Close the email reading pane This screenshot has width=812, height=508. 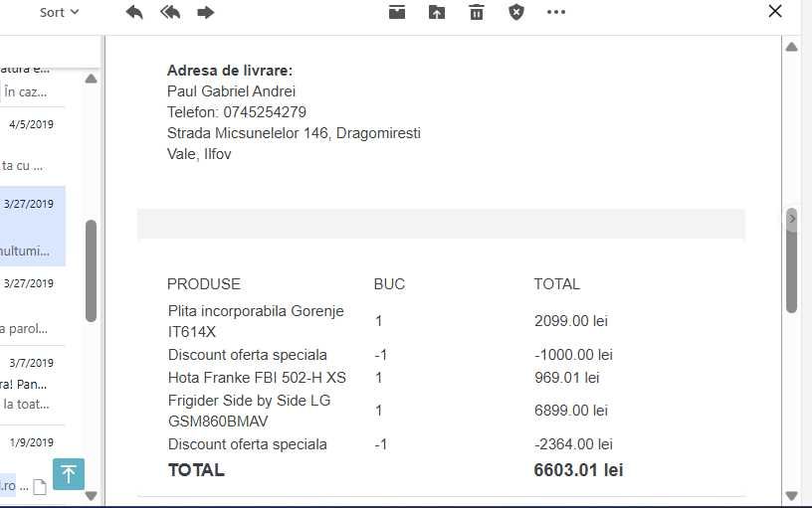point(776,12)
